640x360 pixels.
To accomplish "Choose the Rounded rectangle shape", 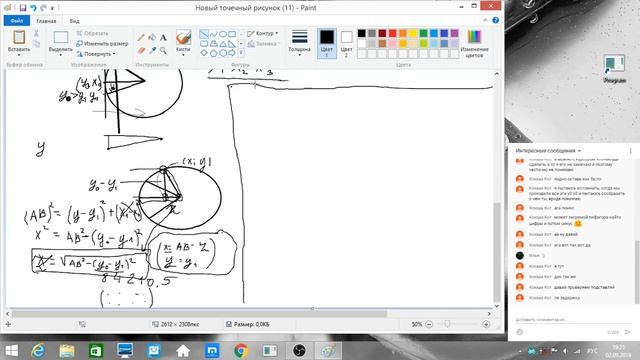I will coord(204,43).
